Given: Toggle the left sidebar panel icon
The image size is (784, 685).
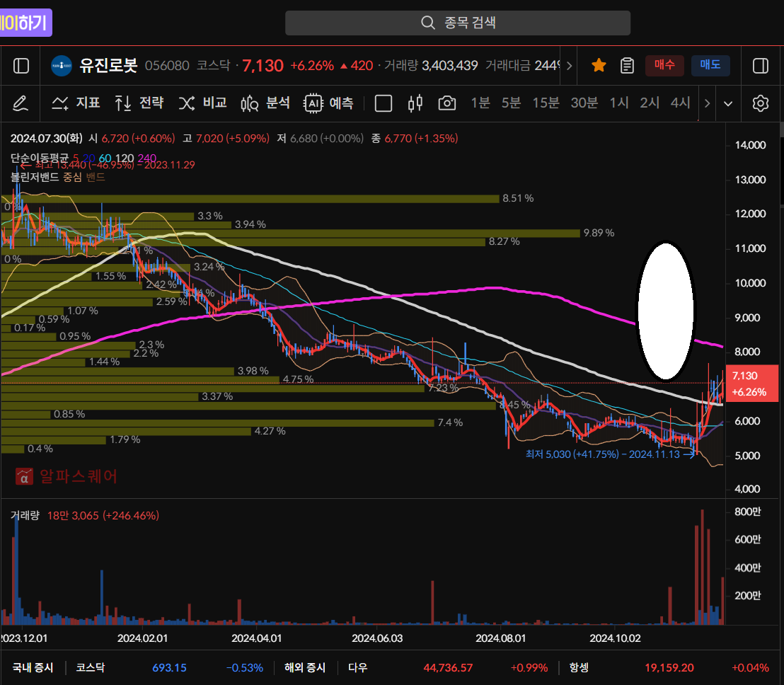Looking at the screenshot, I should click(21, 66).
